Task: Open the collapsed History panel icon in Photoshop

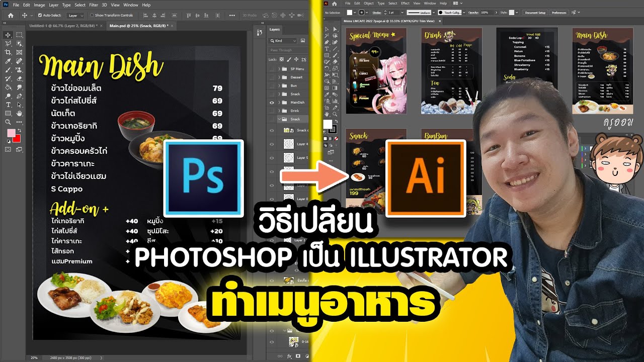Action: coord(260,33)
